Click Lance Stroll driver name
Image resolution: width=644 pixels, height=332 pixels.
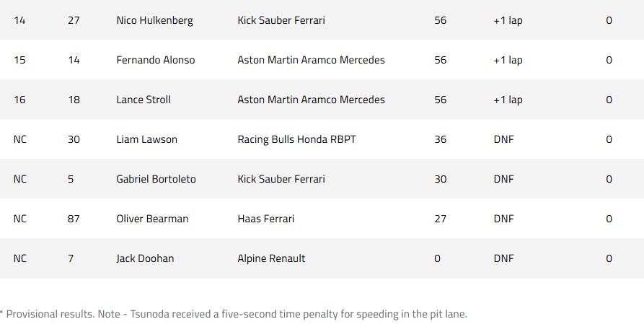tap(144, 100)
